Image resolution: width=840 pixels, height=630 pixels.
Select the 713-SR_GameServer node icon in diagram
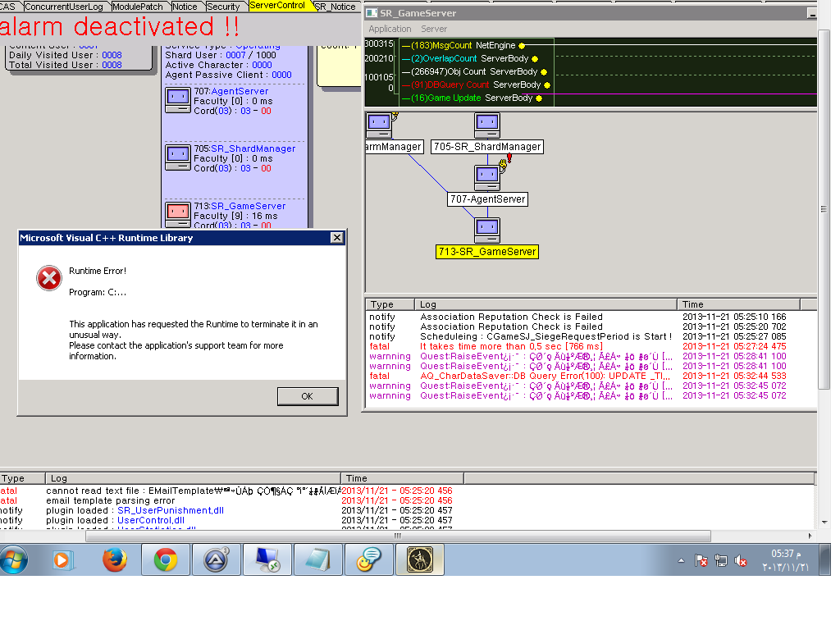(487, 231)
